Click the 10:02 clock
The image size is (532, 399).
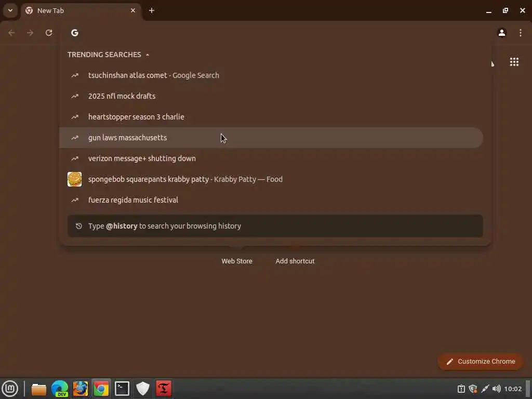click(513, 389)
